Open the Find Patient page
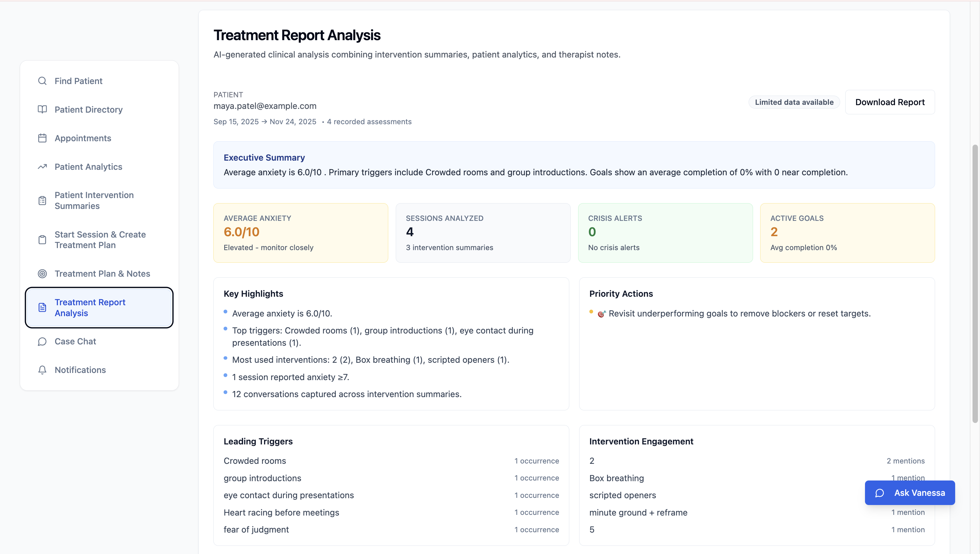 (99, 81)
